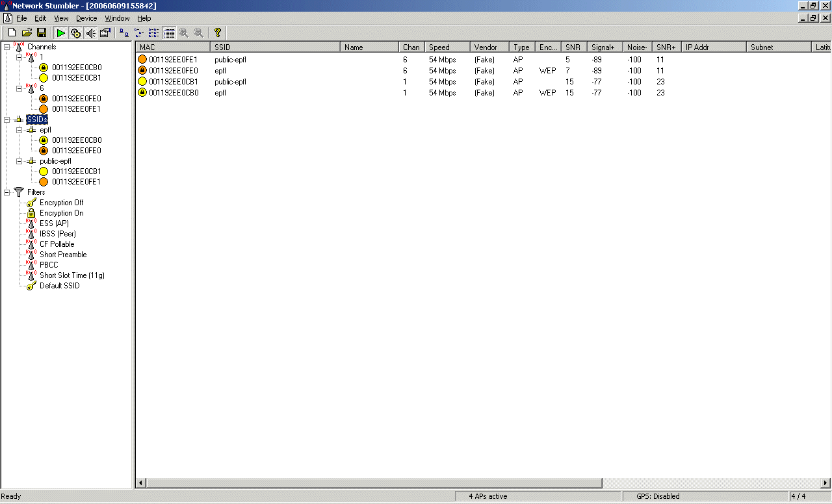The image size is (832, 504).
Task: Click the 4 APs active status entry
Action: [538, 496]
